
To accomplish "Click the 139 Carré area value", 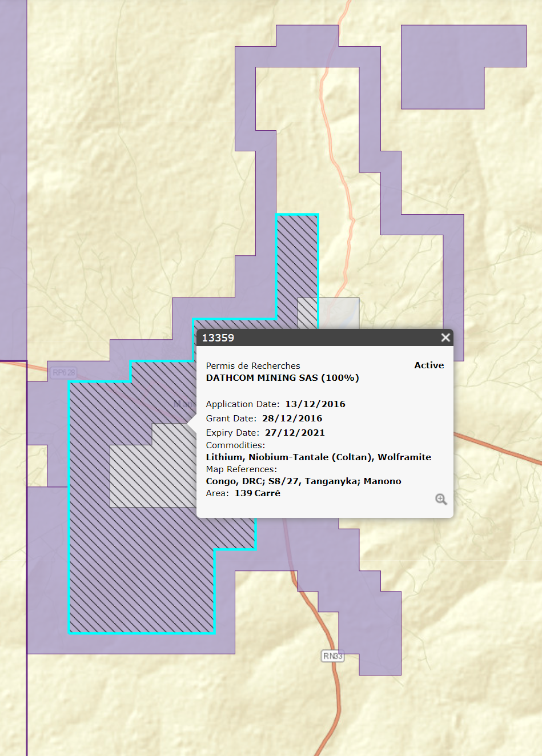I will (257, 493).
